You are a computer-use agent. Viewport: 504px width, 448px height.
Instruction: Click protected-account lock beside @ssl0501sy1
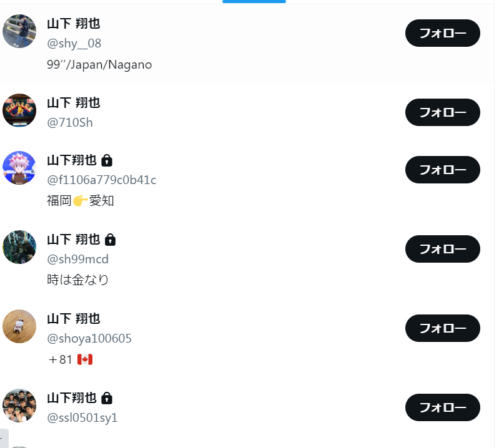[x=107, y=398]
